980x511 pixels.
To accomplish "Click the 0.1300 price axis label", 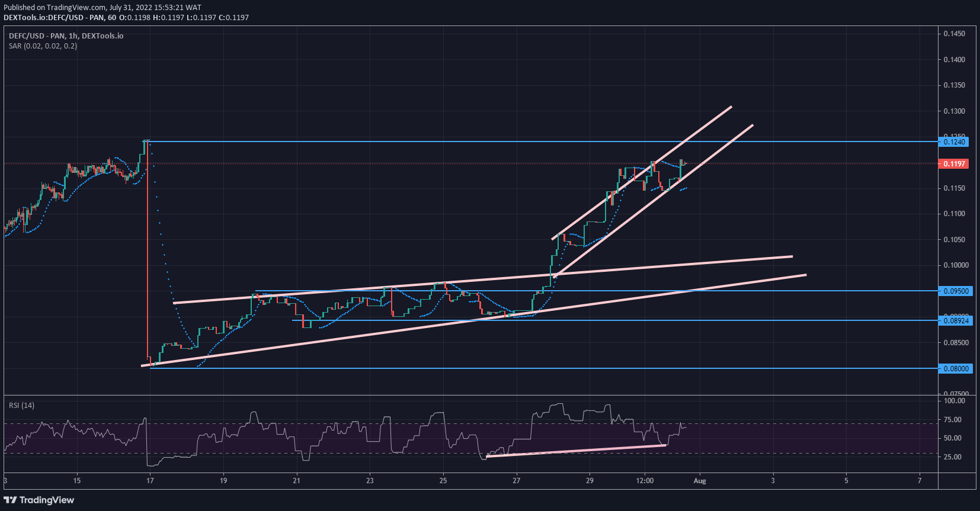I will 954,111.
